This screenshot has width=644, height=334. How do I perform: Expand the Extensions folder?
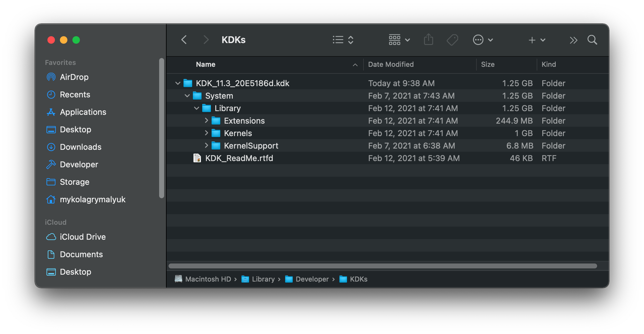click(206, 120)
